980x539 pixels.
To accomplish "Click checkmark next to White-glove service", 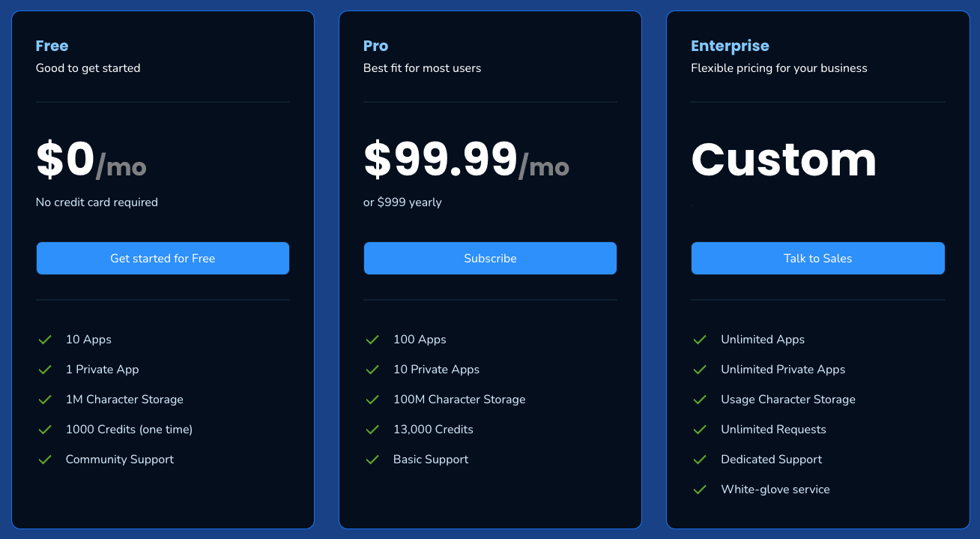I will (x=700, y=490).
